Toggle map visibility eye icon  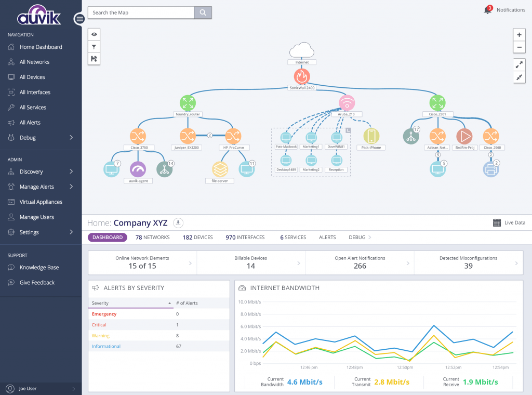(x=94, y=34)
